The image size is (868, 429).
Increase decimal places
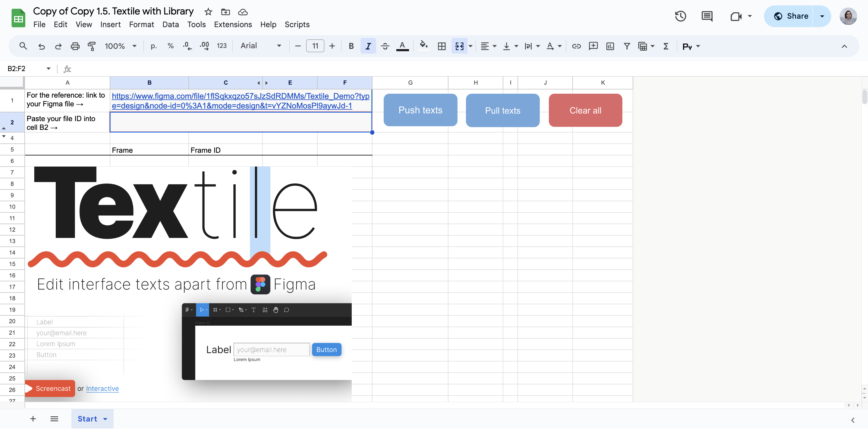[204, 46]
